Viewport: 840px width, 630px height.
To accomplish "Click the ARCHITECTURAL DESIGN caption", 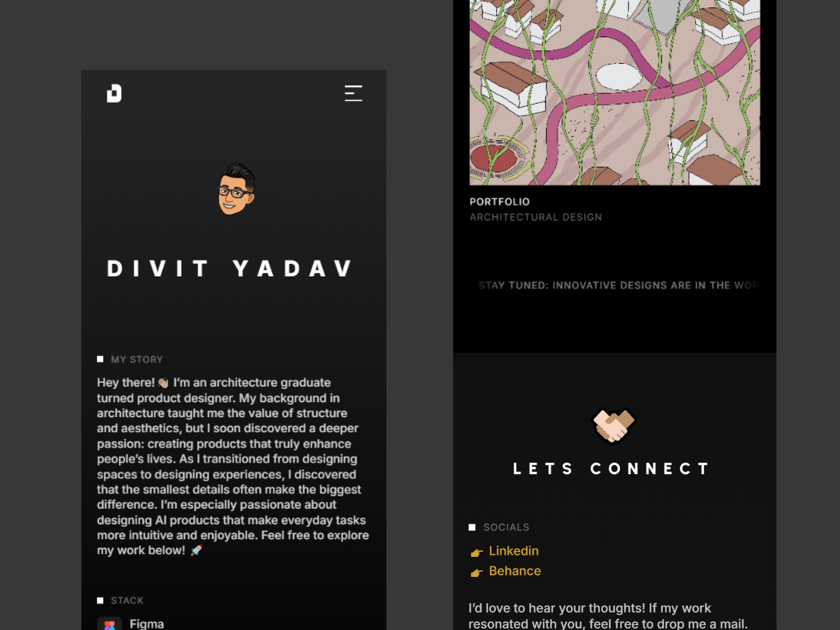I will (536, 217).
